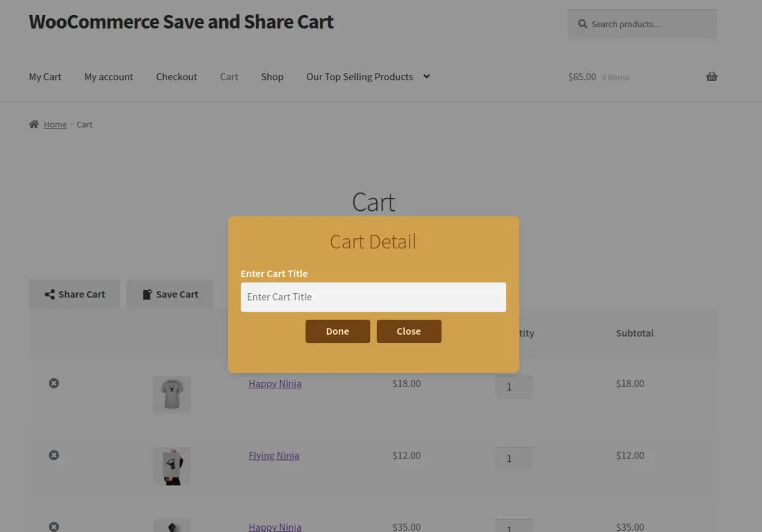
Task: Click the home icon in breadcrumb
Action: pyautogui.click(x=34, y=124)
